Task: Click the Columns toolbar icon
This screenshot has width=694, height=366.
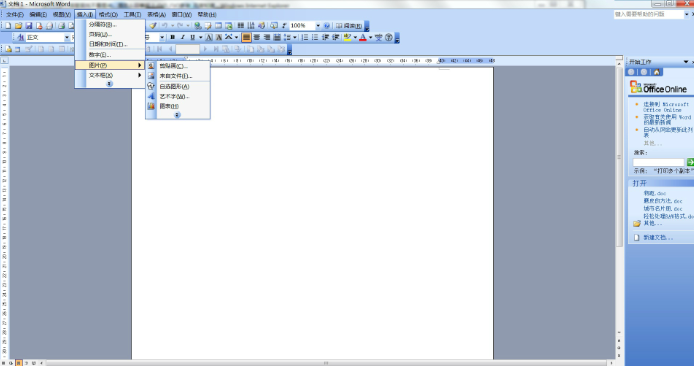Action: point(241,26)
